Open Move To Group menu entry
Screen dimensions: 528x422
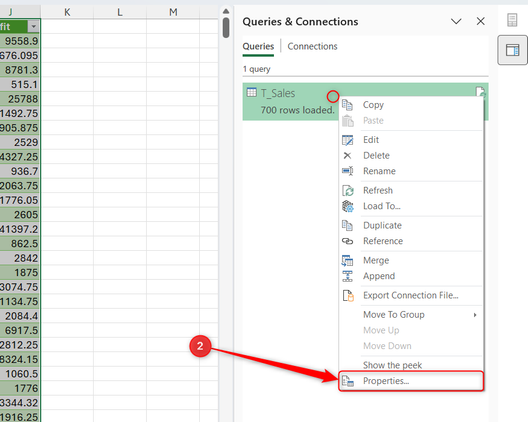click(411, 315)
